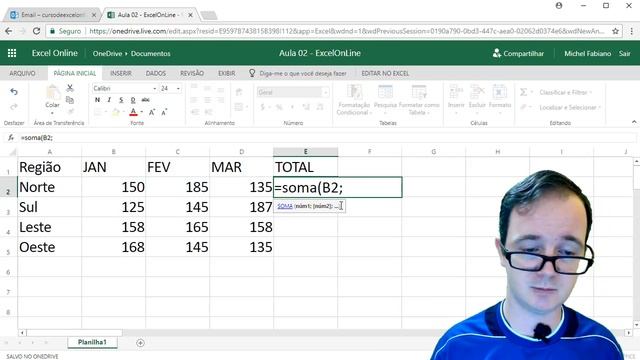The width and height of the screenshot is (640, 360).
Task: Click the percent style icon
Action: tap(279, 107)
